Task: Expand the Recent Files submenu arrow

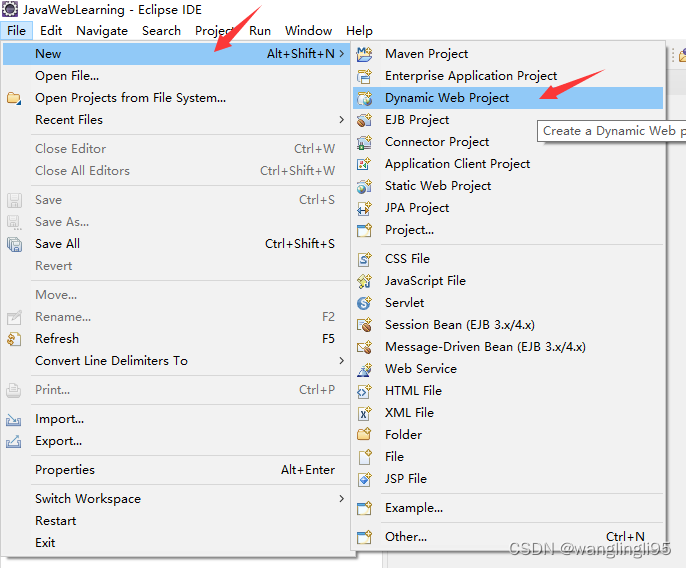Action: tap(342, 120)
